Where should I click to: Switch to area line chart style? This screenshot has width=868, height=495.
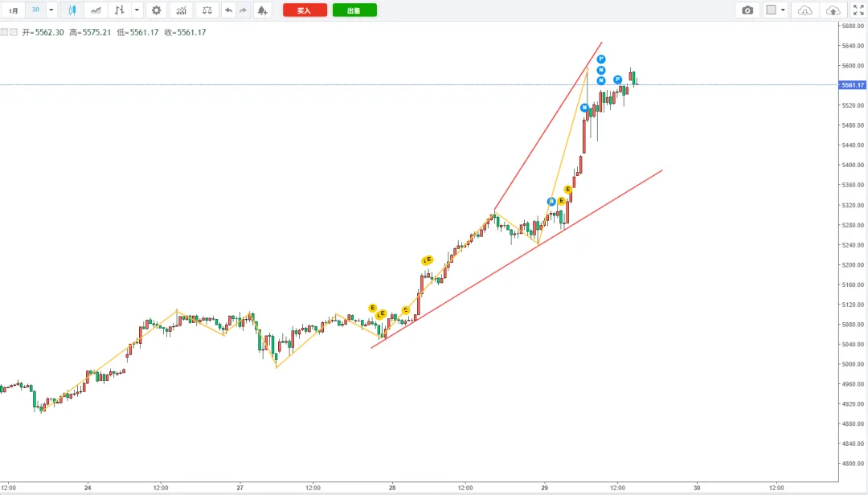click(96, 10)
